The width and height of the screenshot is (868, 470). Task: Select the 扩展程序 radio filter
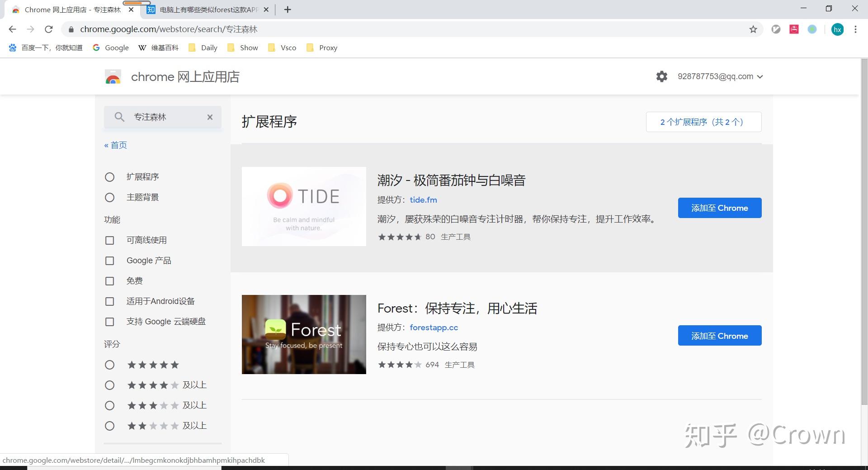click(109, 177)
